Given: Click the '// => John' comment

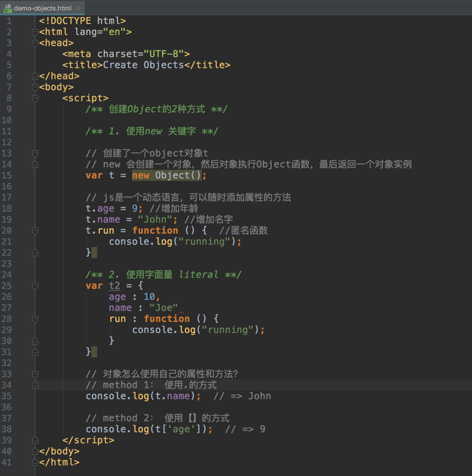Looking at the screenshot, I should click(242, 396).
